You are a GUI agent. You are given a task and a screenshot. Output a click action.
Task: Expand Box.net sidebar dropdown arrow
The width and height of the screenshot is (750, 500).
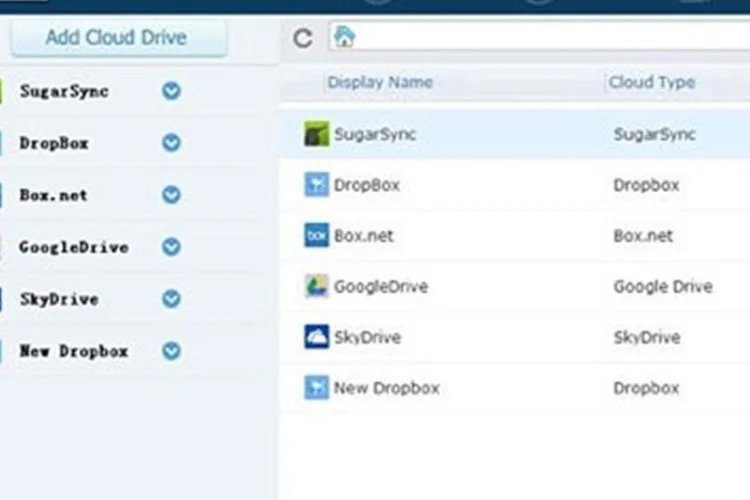pyautogui.click(x=171, y=195)
